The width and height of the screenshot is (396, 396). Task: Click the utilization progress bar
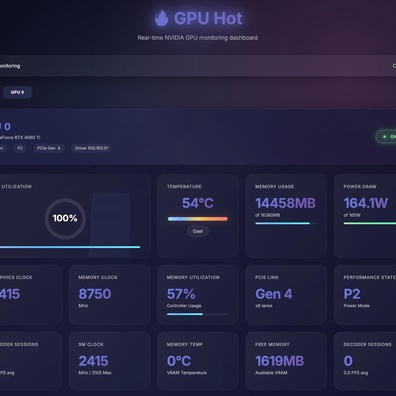point(70,247)
